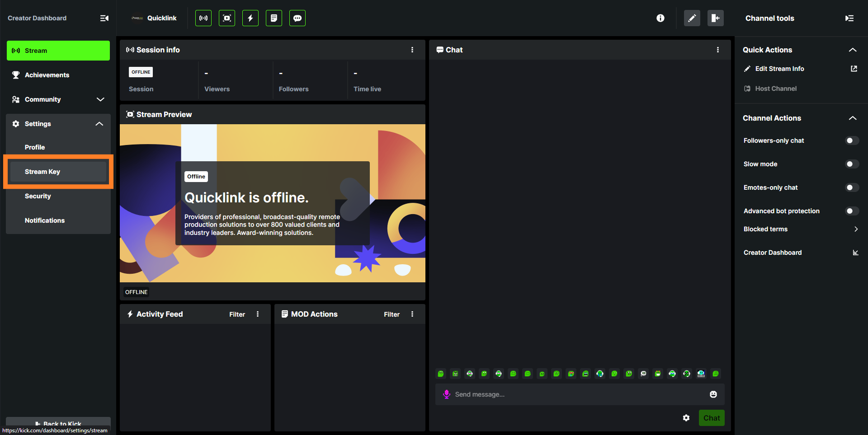Image resolution: width=868 pixels, height=435 pixels.
Task: Toggle the Stream Preview panel icon in toolbar
Action: pyautogui.click(x=227, y=18)
